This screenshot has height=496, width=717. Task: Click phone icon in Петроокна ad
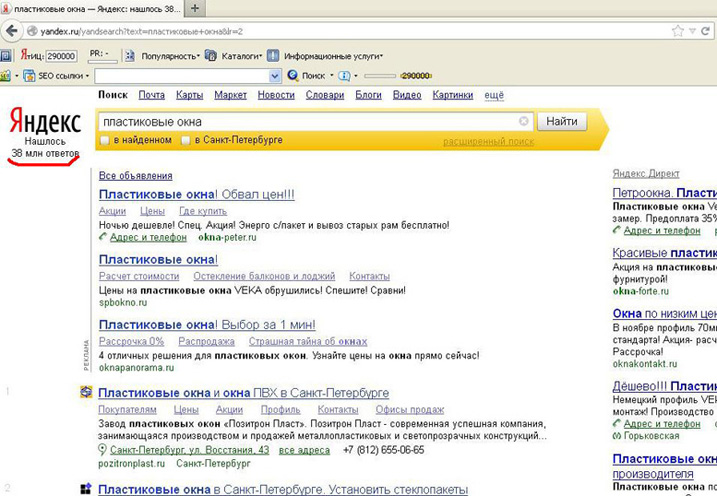point(617,230)
